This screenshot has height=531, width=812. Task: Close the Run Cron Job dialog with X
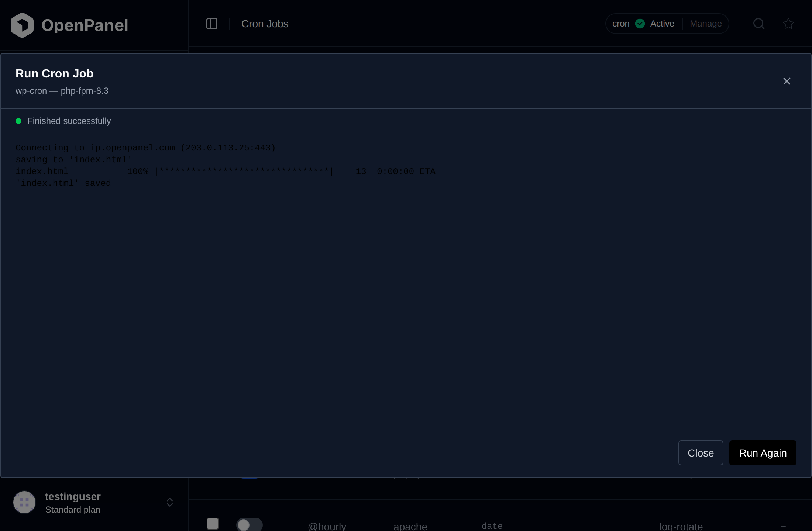click(787, 81)
